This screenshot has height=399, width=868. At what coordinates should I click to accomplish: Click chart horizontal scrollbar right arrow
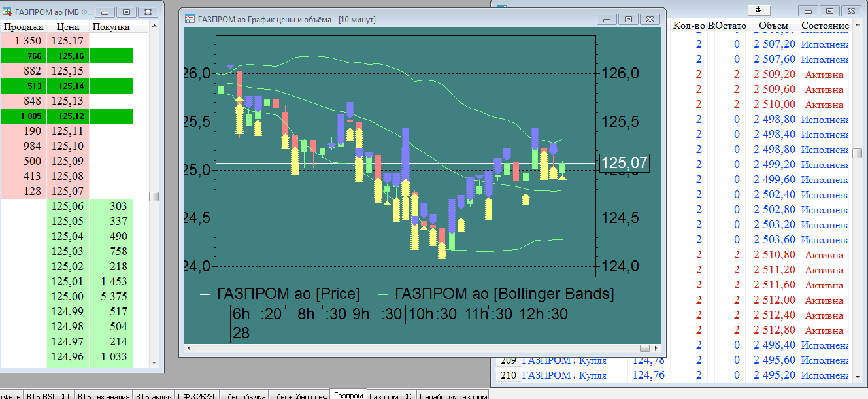point(656,348)
